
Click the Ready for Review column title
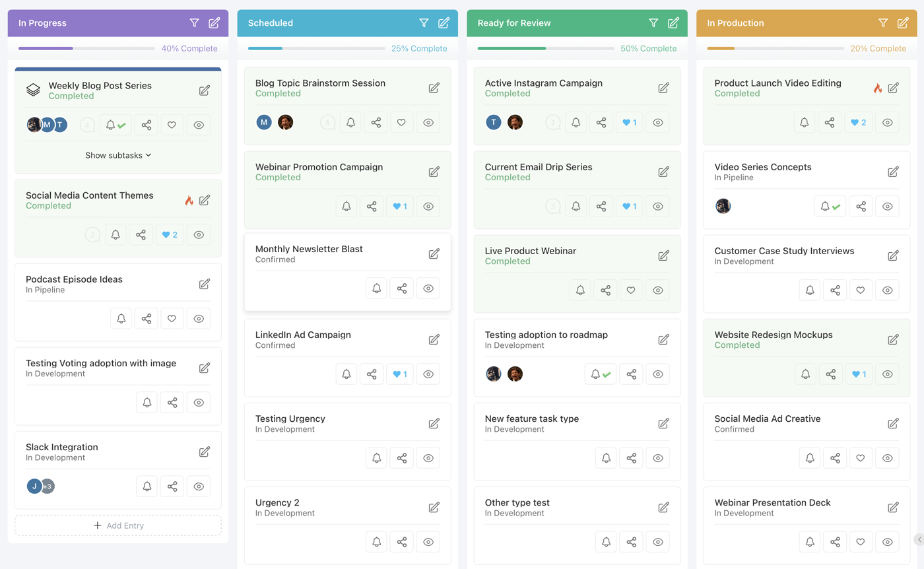coord(513,23)
